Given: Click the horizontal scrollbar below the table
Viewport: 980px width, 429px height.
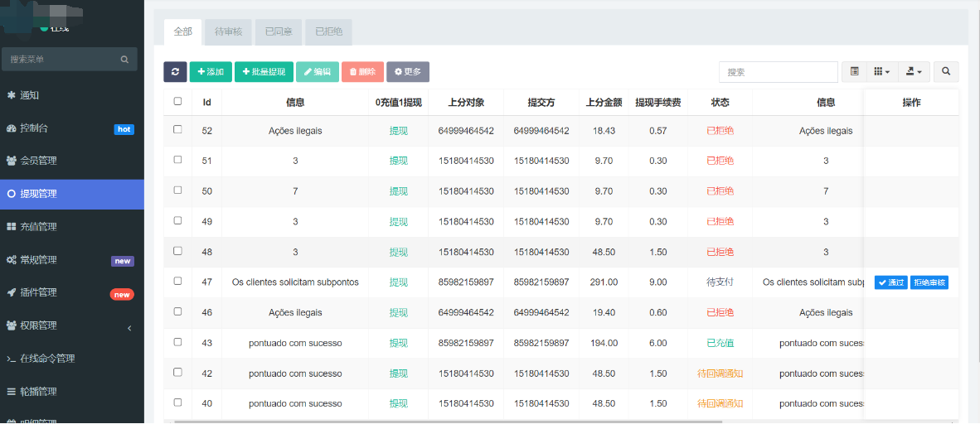Looking at the screenshot, I should coord(448,422).
